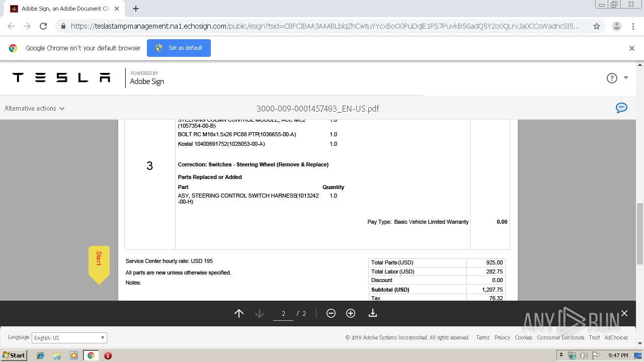The width and height of the screenshot is (644, 362).
Task: Select the Total Parts value 925.00
Action: coord(495,262)
